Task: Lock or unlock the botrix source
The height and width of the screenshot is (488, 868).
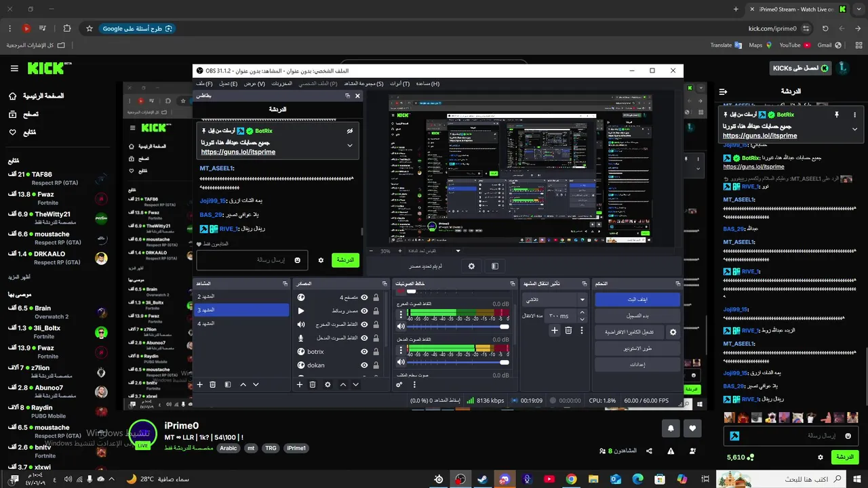Action: (x=376, y=352)
